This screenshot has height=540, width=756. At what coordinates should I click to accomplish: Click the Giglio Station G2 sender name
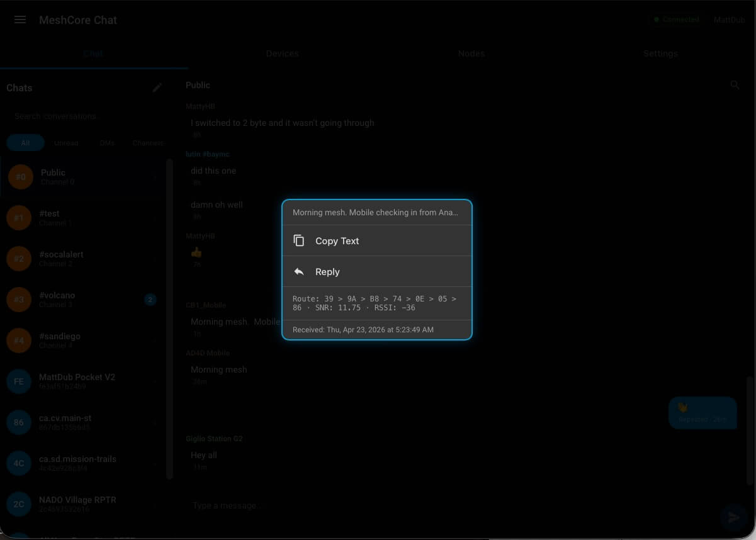[214, 439]
